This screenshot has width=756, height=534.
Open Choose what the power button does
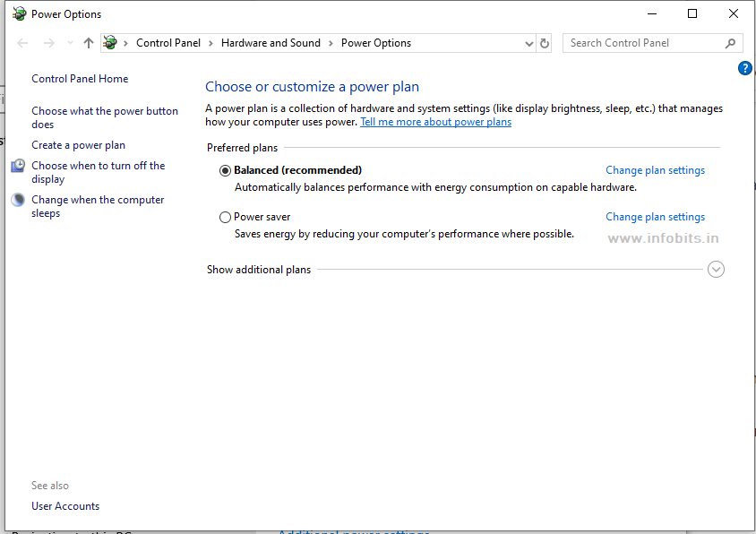pos(105,117)
